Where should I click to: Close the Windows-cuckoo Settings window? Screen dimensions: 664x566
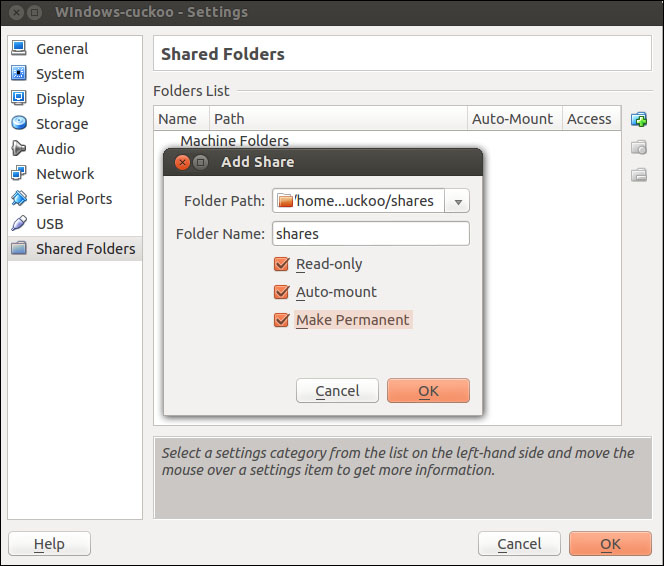coord(16,12)
